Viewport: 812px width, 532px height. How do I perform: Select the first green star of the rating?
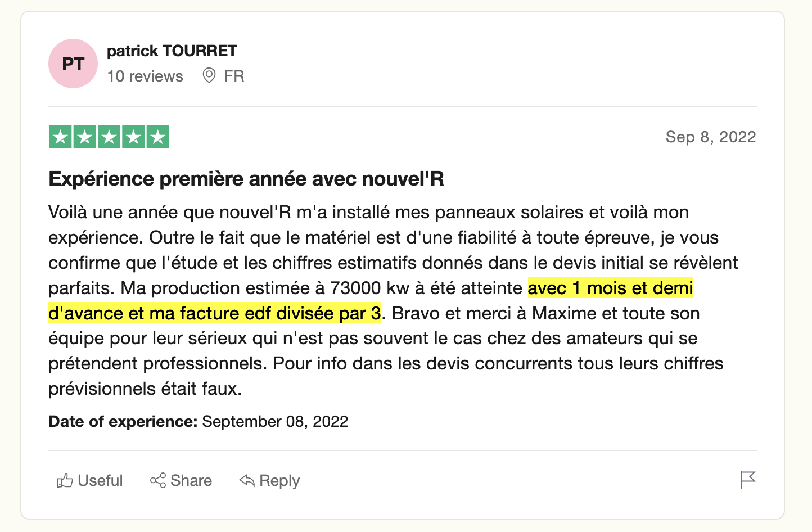(60, 136)
